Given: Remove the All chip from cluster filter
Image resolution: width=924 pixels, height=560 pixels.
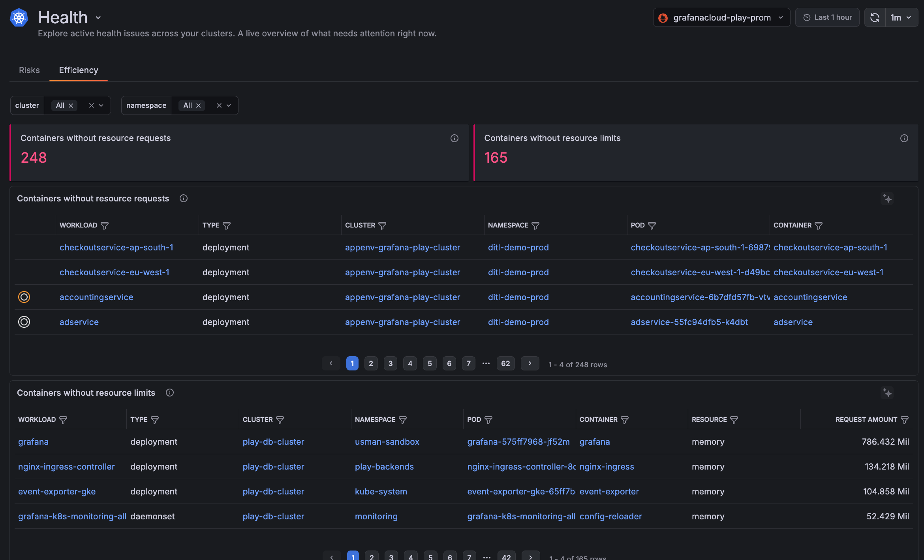Looking at the screenshot, I should click(71, 105).
